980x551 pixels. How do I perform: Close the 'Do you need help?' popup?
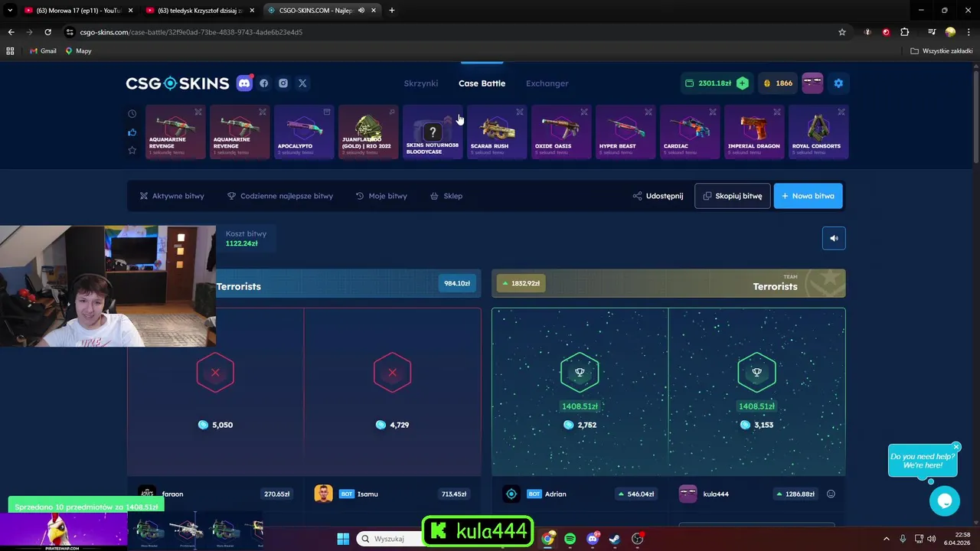pos(956,447)
